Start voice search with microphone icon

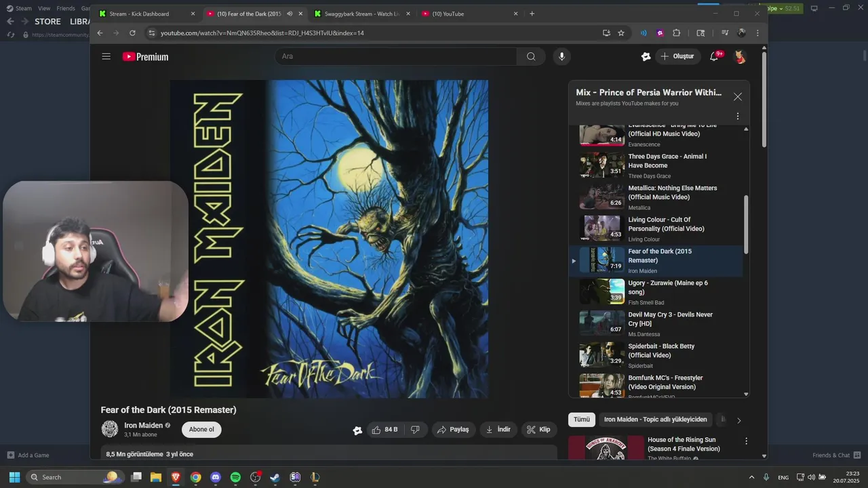click(561, 56)
